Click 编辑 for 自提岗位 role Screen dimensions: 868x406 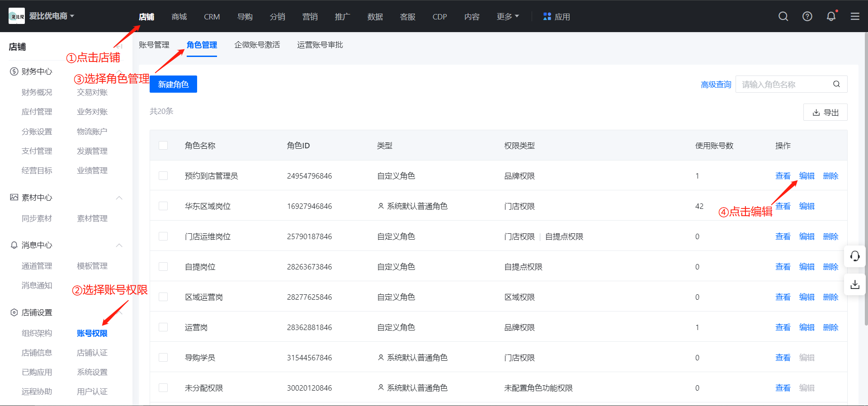(x=807, y=267)
